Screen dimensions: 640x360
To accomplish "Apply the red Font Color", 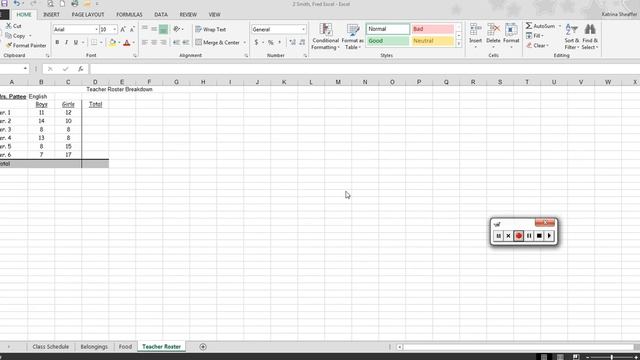I will pos(127,42).
